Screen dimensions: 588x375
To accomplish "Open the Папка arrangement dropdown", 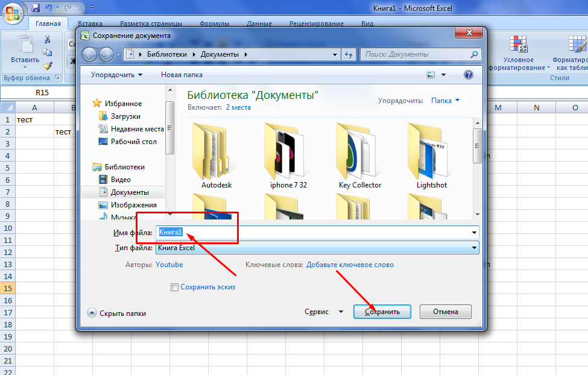I will [x=446, y=101].
